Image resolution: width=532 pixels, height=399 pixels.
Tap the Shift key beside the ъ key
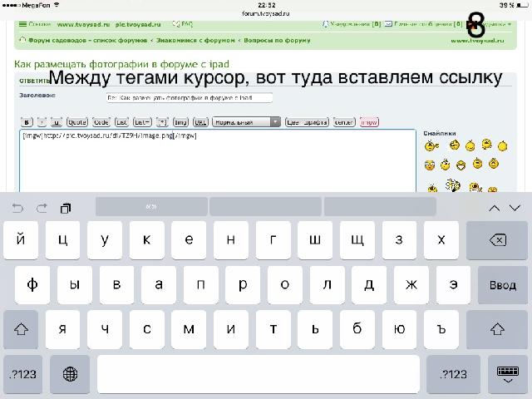tap(497, 329)
